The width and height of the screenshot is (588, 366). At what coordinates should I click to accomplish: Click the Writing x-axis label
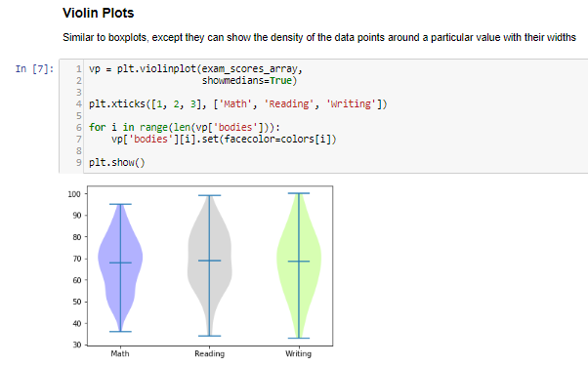click(299, 353)
